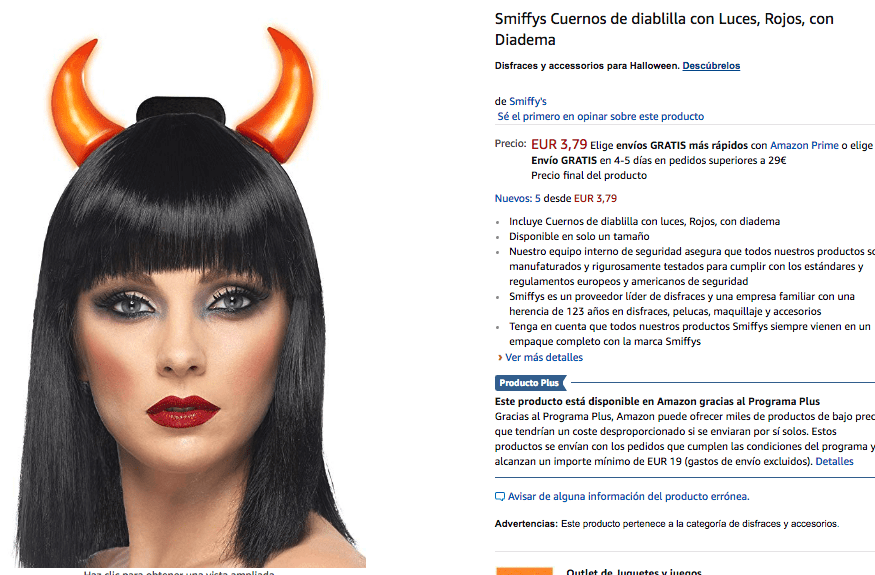Click the Nuevos: 5 offers link

pos(517,198)
